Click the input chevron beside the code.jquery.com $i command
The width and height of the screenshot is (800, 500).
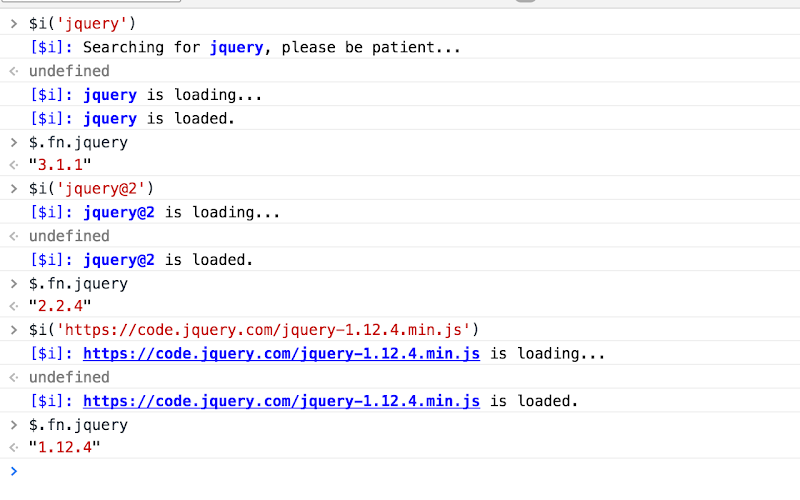tap(14, 330)
